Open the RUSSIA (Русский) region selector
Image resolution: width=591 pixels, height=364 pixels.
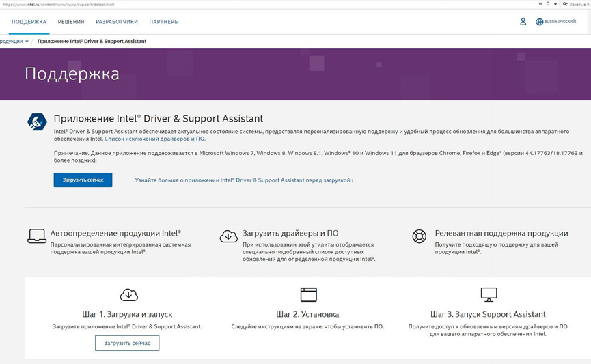click(560, 21)
